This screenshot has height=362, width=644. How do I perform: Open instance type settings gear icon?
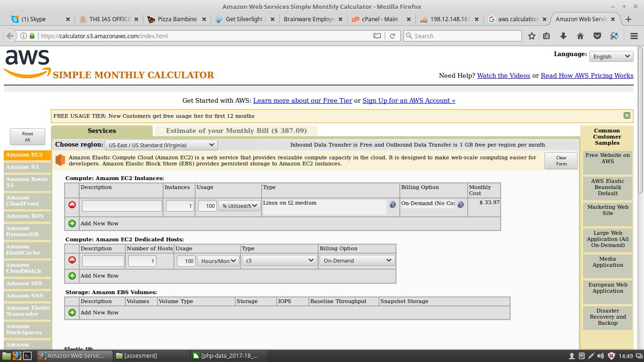[392, 205]
